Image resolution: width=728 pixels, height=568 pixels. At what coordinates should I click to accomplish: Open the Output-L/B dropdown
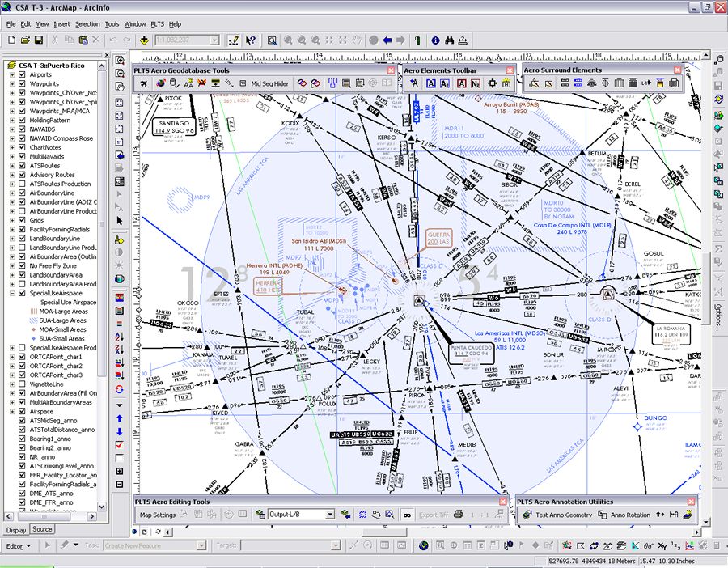point(330,514)
